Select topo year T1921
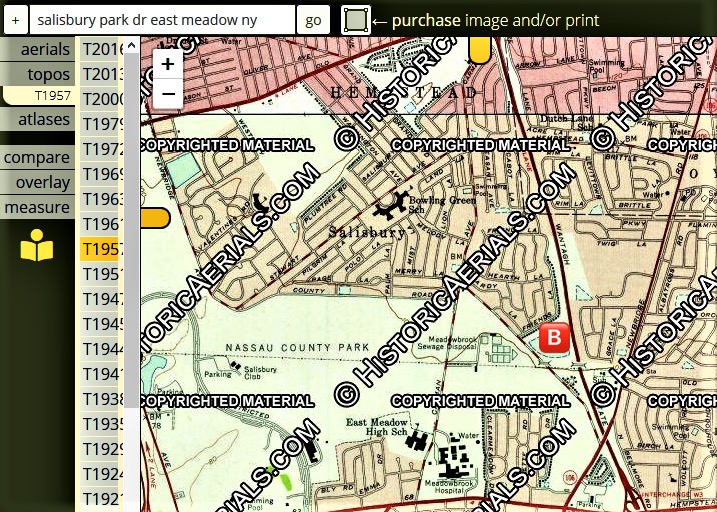 (x=101, y=499)
